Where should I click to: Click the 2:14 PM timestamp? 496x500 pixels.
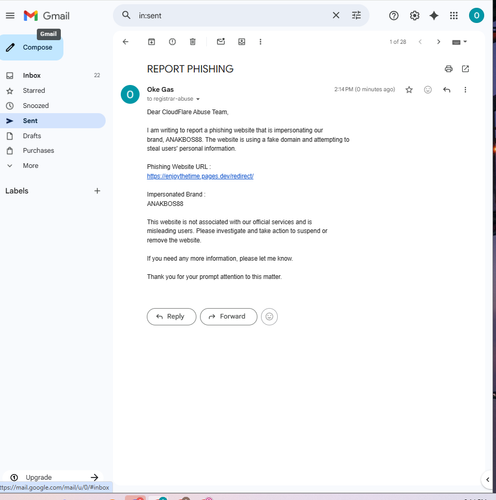[x=364, y=89]
